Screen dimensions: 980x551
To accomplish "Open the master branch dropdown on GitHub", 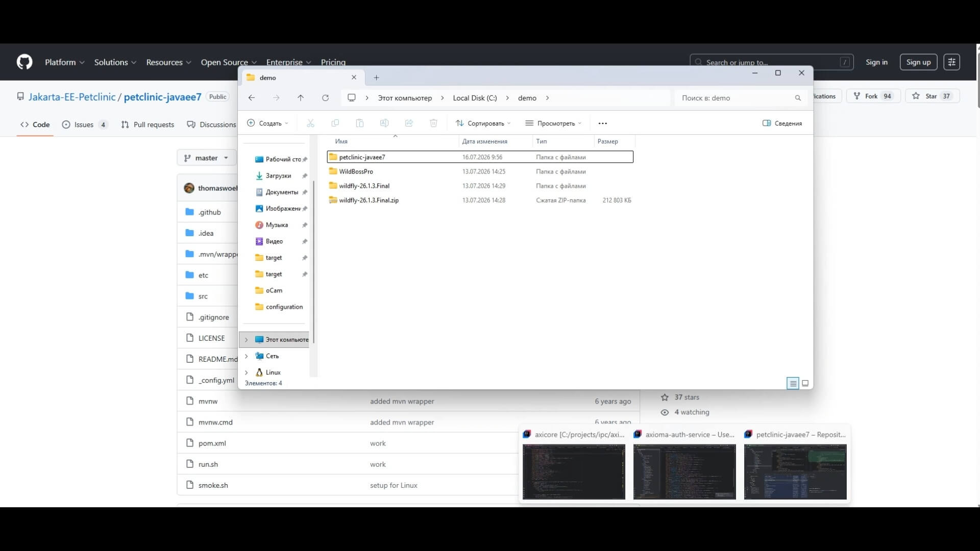I will pyautogui.click(x=206, y=158).
